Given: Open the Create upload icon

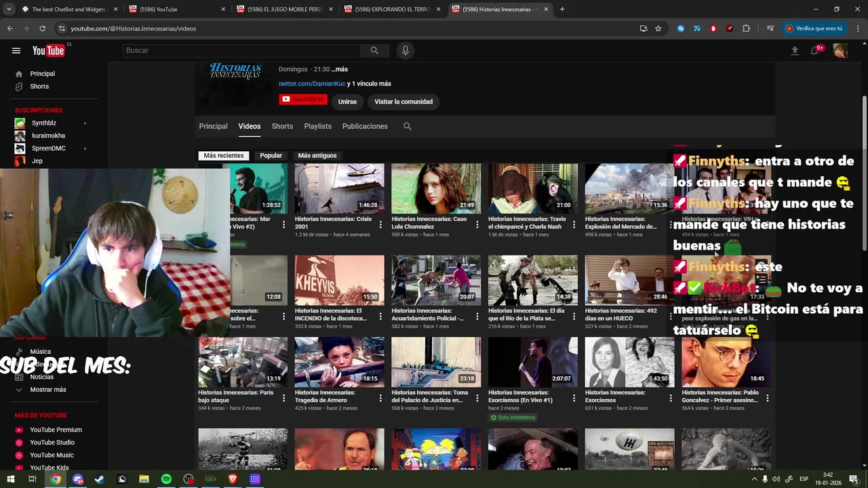Looking at the screenshot, I should point(795,51).
